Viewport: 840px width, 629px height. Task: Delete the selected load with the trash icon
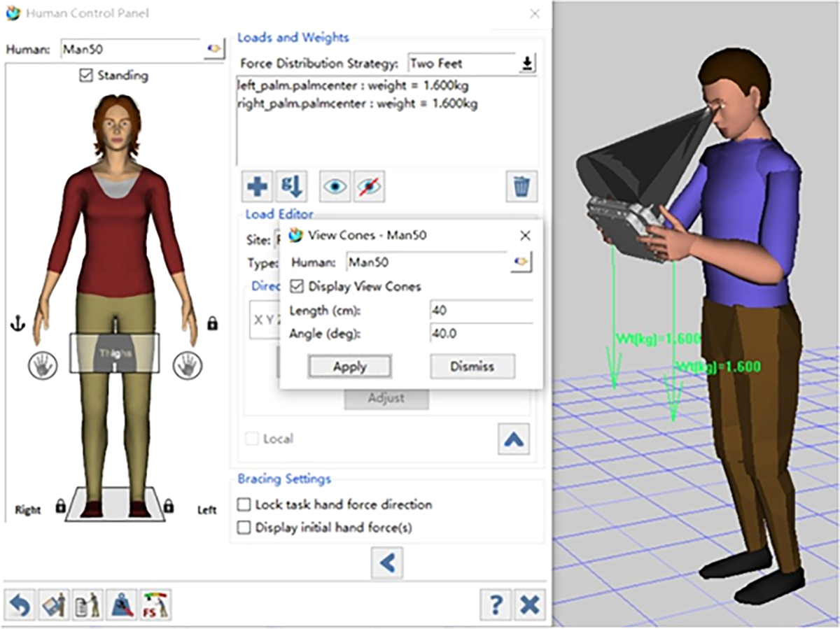coord(521,186)
